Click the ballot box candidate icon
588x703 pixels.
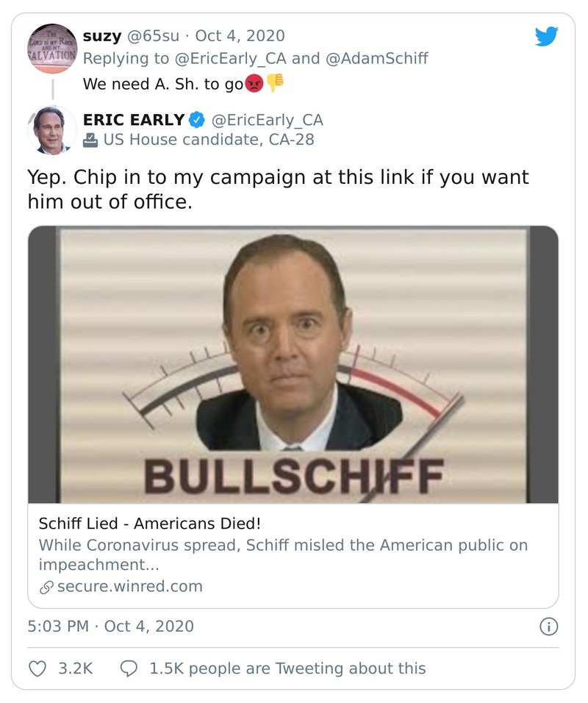[90, 139]
